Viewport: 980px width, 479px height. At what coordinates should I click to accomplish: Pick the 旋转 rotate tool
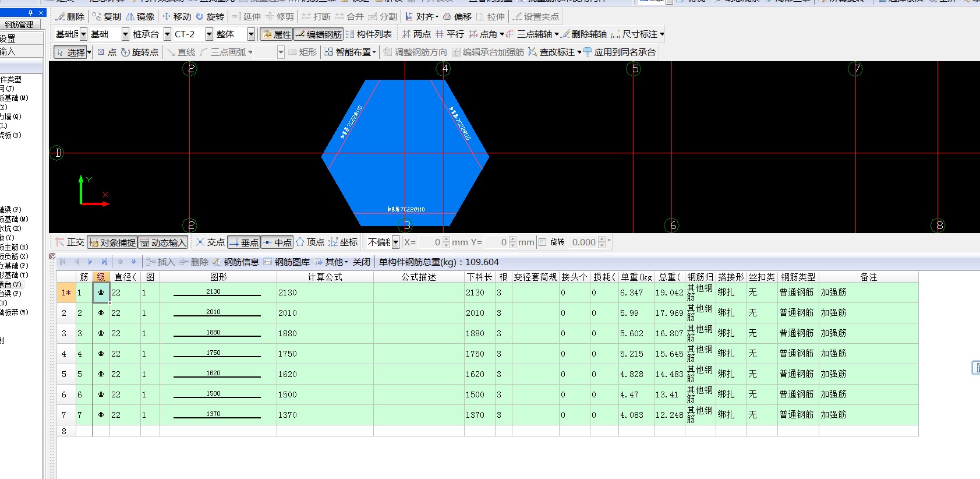tap(210, 16)
